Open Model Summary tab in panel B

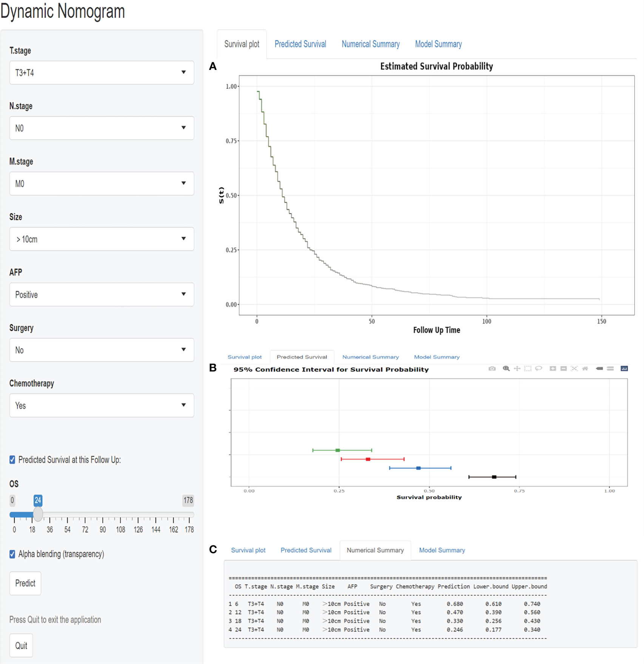coord(437,357)
